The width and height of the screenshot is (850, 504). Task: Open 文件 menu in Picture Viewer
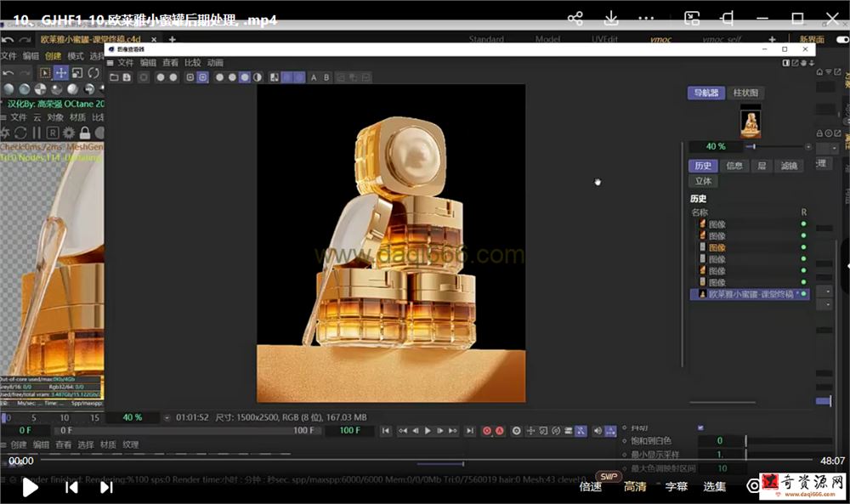pyautogui.click(x=125, y=63)
